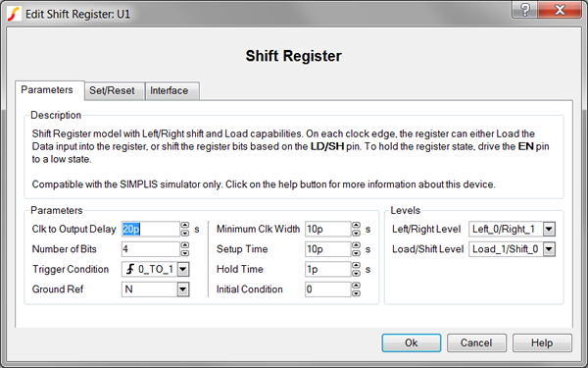
Task: Confirm changes with the Ok button
Action: [x=412, y=342]
